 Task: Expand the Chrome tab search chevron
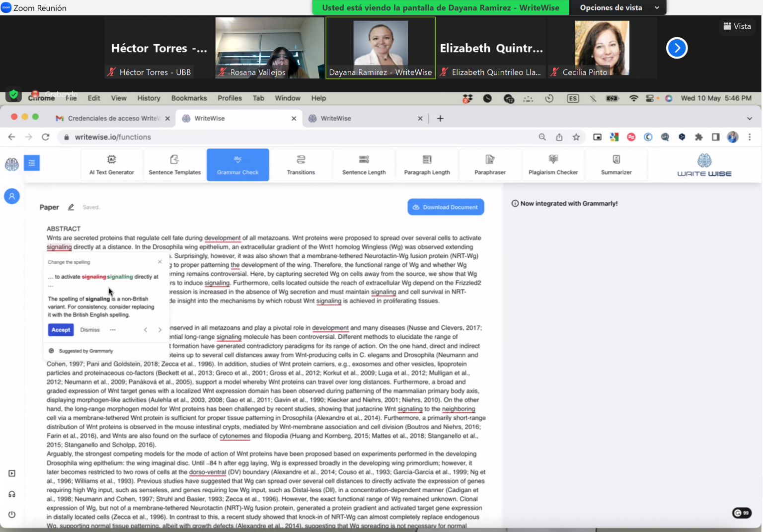point(749,118)
